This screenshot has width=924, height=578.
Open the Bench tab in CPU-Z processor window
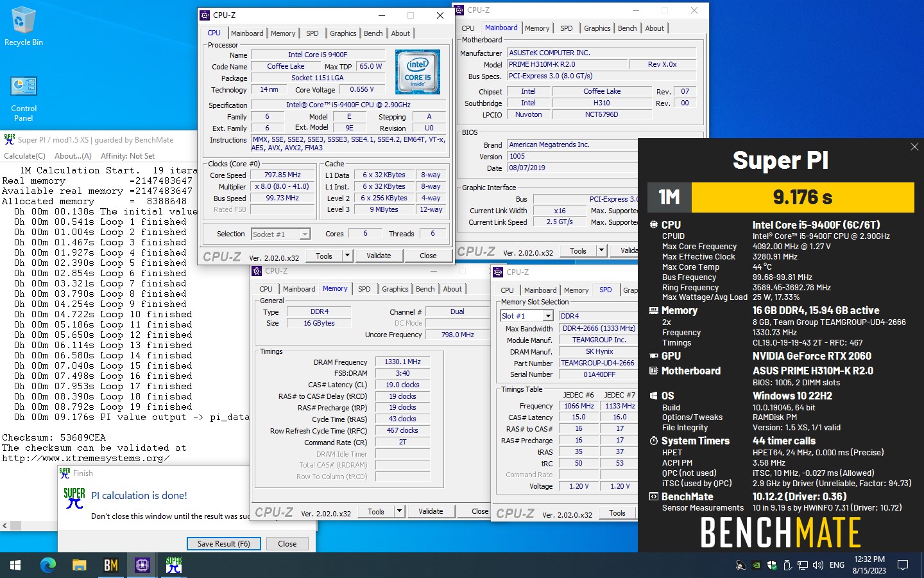[373, 33]
